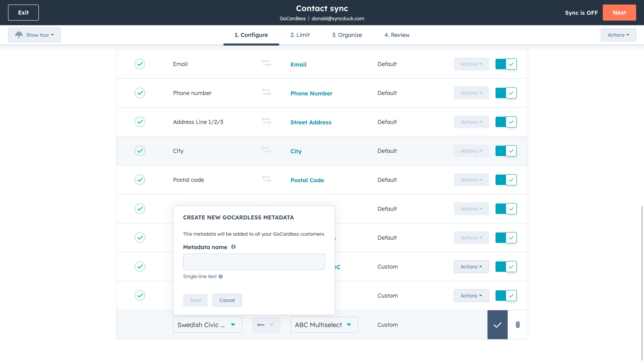
Task: Open the Swedish Civic property dropdown
Action: [207, 325]
